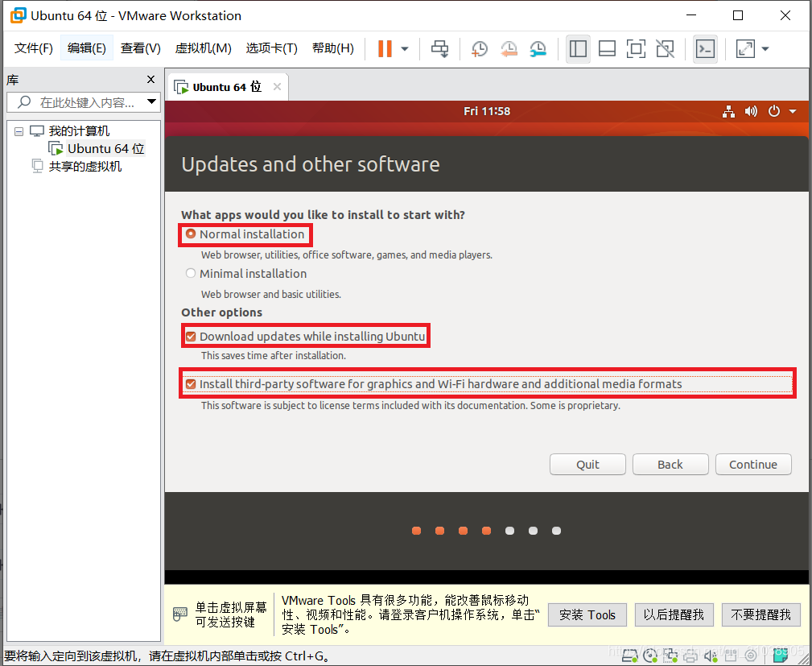Click the network adapter status bar icon

pyautogui.click(x=670, y=656)
